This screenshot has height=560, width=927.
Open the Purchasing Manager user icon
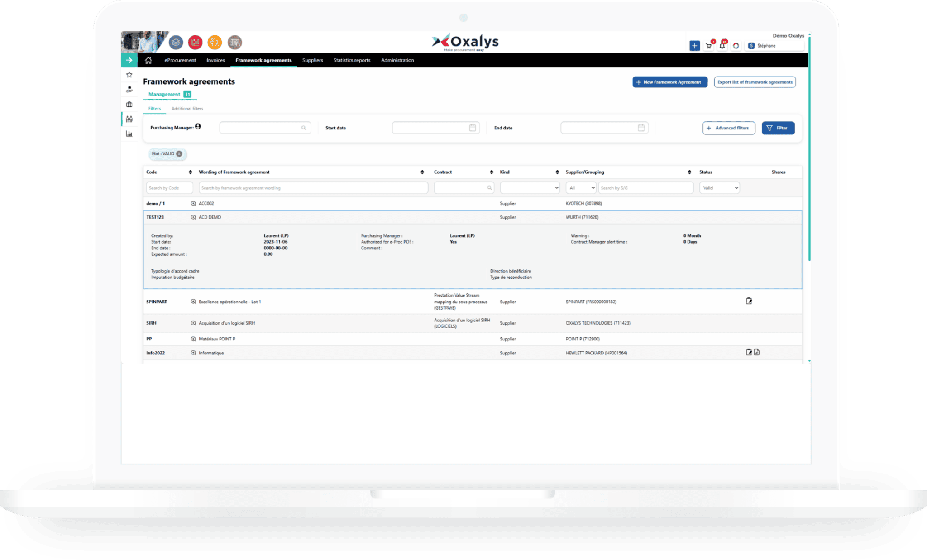199,127
